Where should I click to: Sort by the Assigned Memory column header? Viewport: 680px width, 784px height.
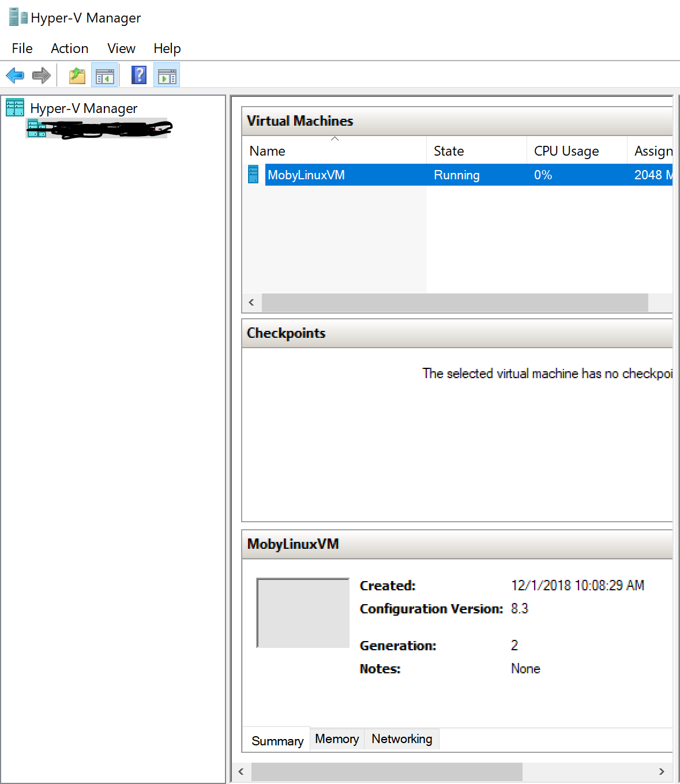tap(651, 150)
